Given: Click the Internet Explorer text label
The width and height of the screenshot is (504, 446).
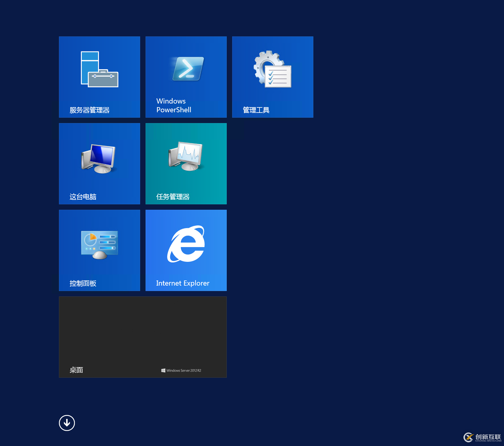Looking at the screenshot, I should (x=183, y=283).
